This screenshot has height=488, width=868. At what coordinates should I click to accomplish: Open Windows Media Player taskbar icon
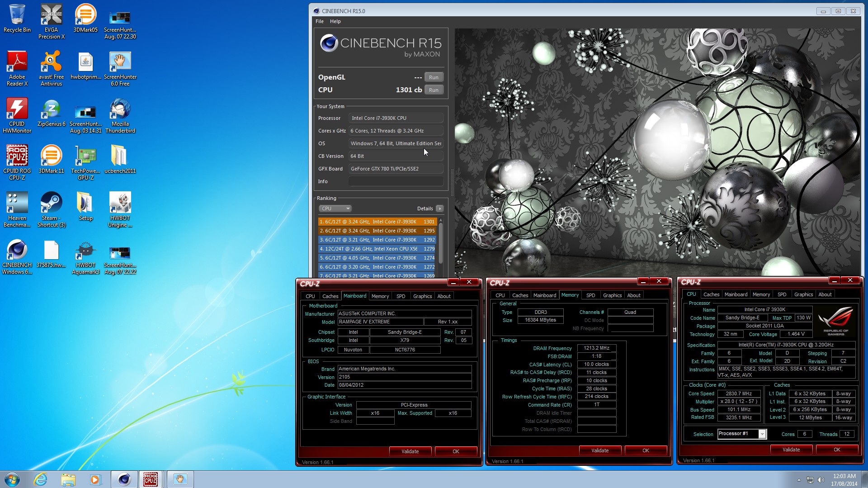pos(95,479)
